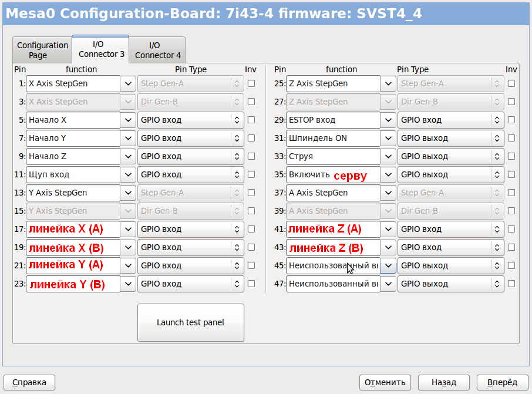532x394 pixels.
Task: Click the A Axis StepGen field for pin 37
Action: 333,193
